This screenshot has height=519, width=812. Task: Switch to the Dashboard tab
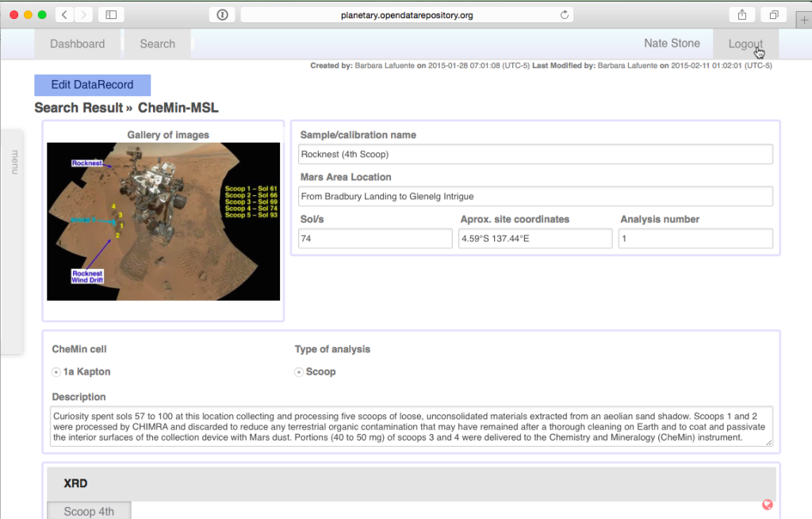(77, 44)
